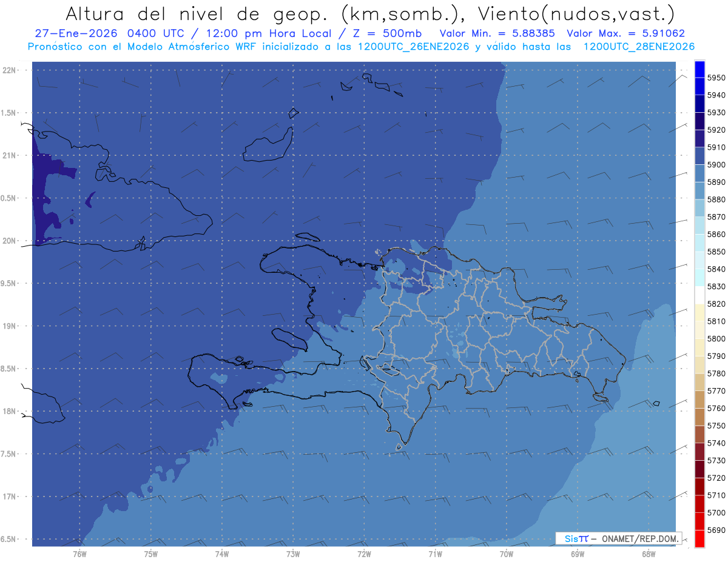Click the '20N' latitude label
The width and height of the screenshot is (728, 562).
[9, 241]
